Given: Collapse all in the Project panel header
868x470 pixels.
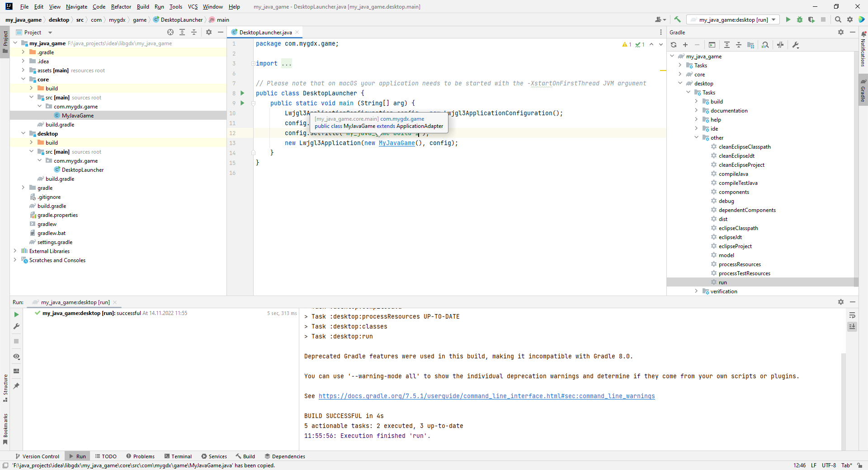Looking at the screenshot, I should tap(194, 32).
